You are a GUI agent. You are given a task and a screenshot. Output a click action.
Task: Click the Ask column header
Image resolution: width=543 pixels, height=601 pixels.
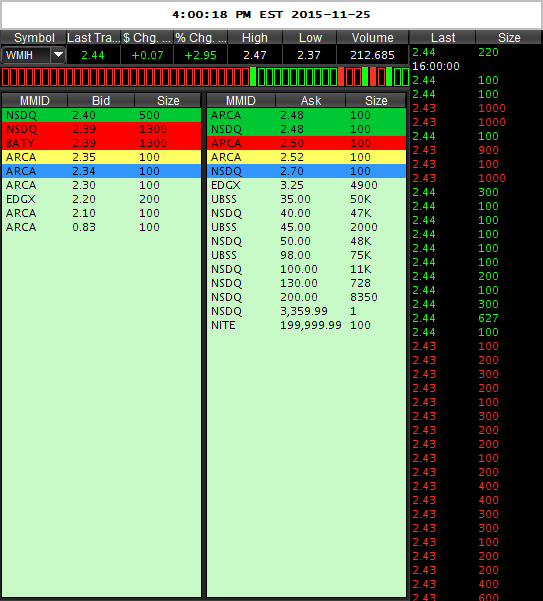[311, 100]
